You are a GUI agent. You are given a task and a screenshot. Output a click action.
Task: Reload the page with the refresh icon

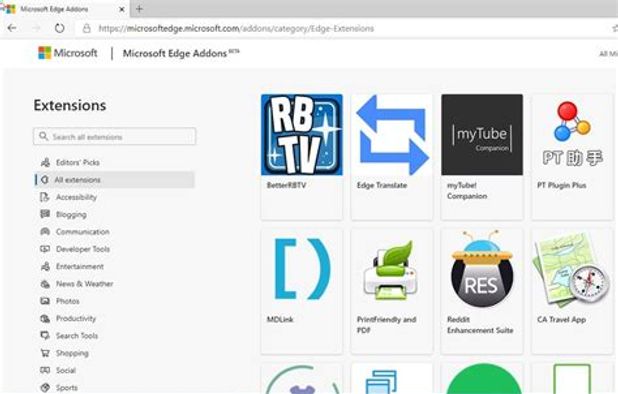[x=60, y=28]
